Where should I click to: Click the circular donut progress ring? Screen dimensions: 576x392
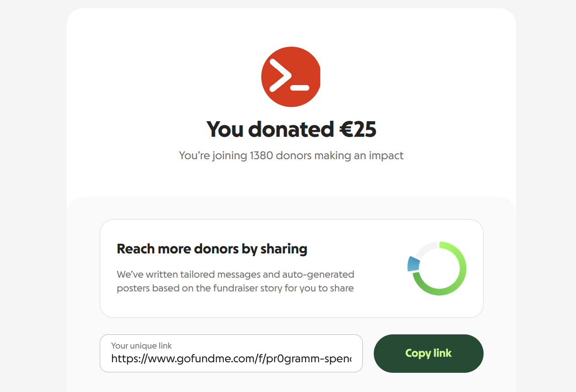(437, 268)
